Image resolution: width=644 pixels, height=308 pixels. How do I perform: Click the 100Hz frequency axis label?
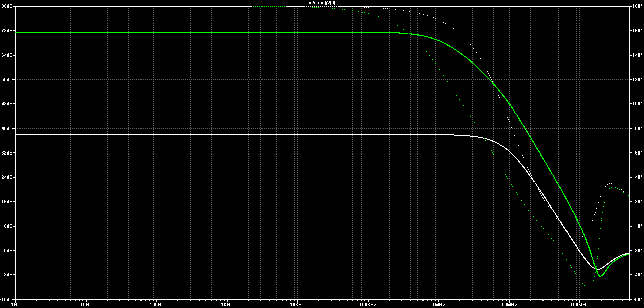pyautogui.click(x=157, y=305)
